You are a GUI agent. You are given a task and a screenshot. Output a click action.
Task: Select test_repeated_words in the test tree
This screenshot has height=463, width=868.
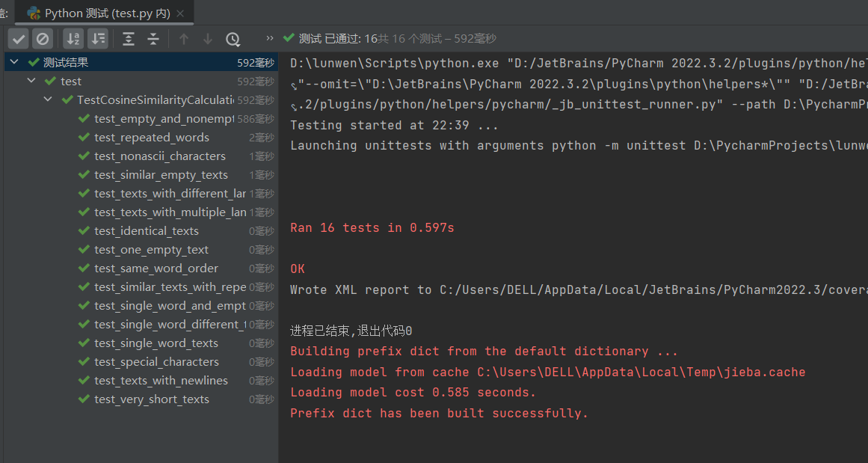pos(152,138)
